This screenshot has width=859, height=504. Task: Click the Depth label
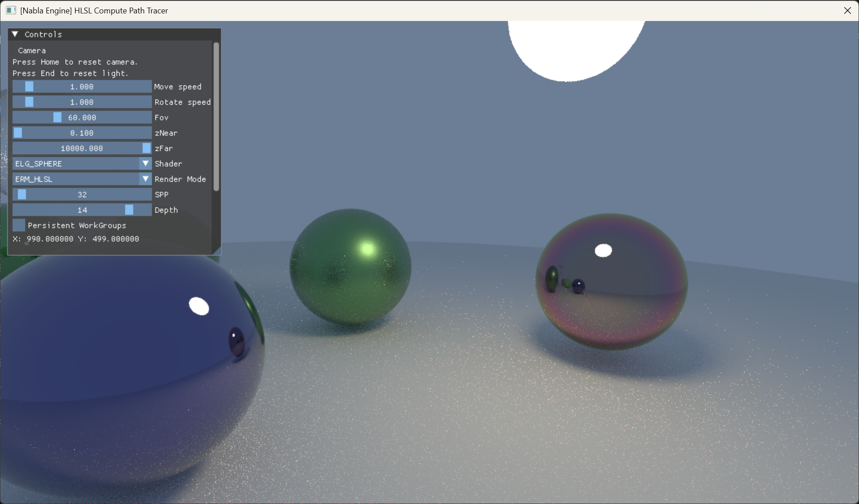[x=166, y=210]
